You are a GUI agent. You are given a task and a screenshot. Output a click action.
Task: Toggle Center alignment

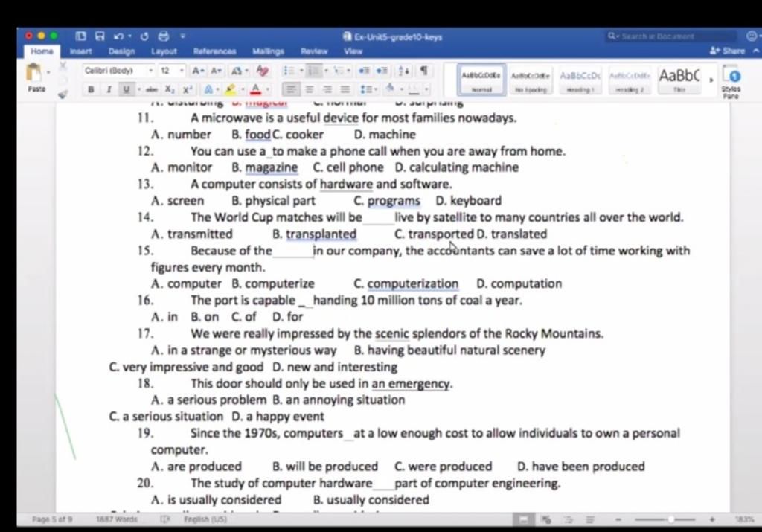coord(309,89)
